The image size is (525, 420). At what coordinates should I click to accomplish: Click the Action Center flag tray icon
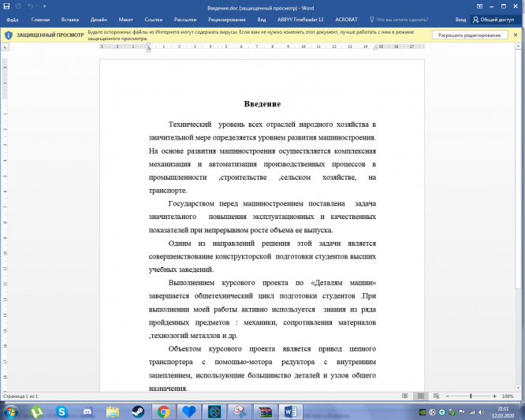(462, 412)
